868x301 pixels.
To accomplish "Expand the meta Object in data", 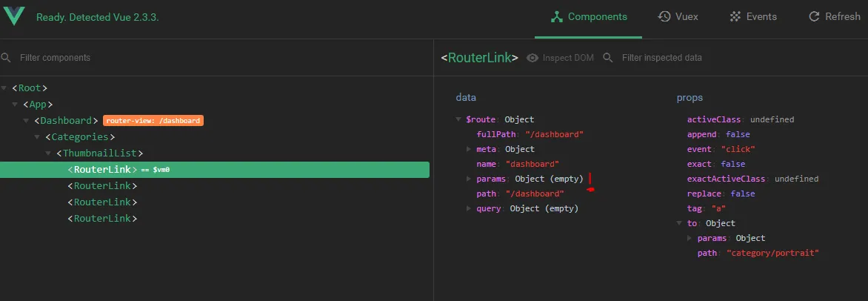I will [x=469, y=149].
